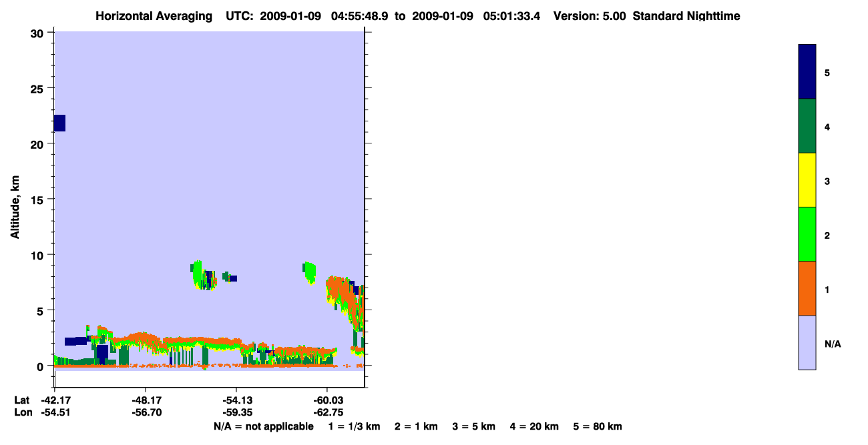Click the dark blue block near 22 km
The image size is (868, 445).
coord(59,123)
